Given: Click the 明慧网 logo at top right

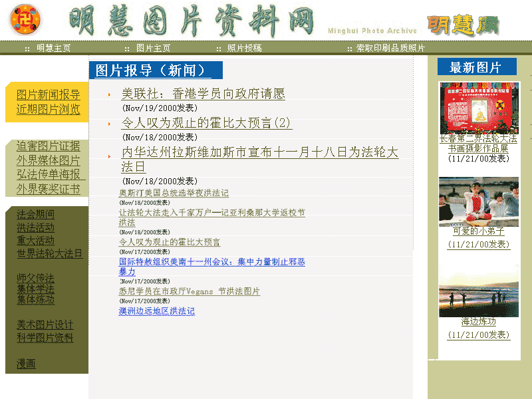Looking at the screenshot, I should click(x=462, y=25).
